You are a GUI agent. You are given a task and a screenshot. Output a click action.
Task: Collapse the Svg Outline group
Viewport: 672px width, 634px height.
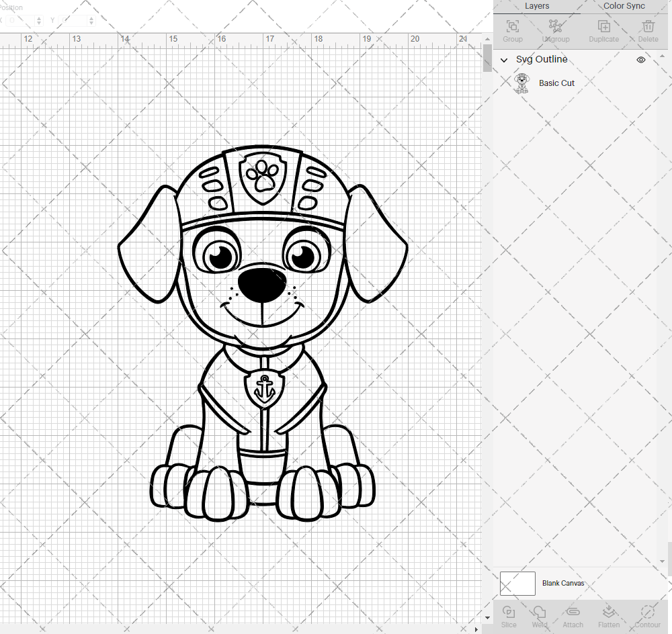click(x=503, y=60)
